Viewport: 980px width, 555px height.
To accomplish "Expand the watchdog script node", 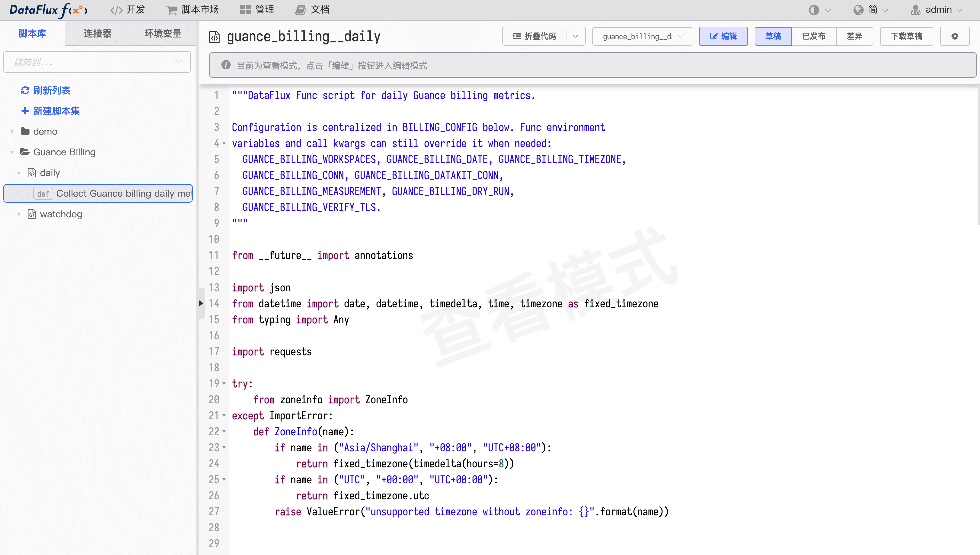I will (19, 214).
